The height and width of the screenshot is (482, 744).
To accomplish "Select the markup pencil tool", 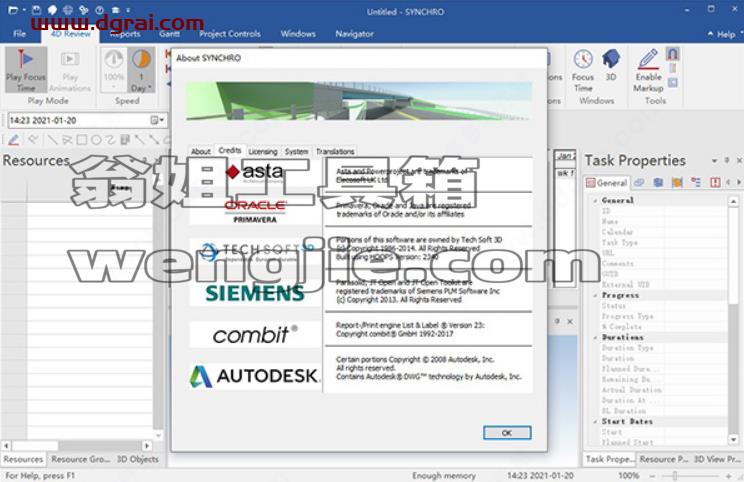I will click(x=13, y=139).
